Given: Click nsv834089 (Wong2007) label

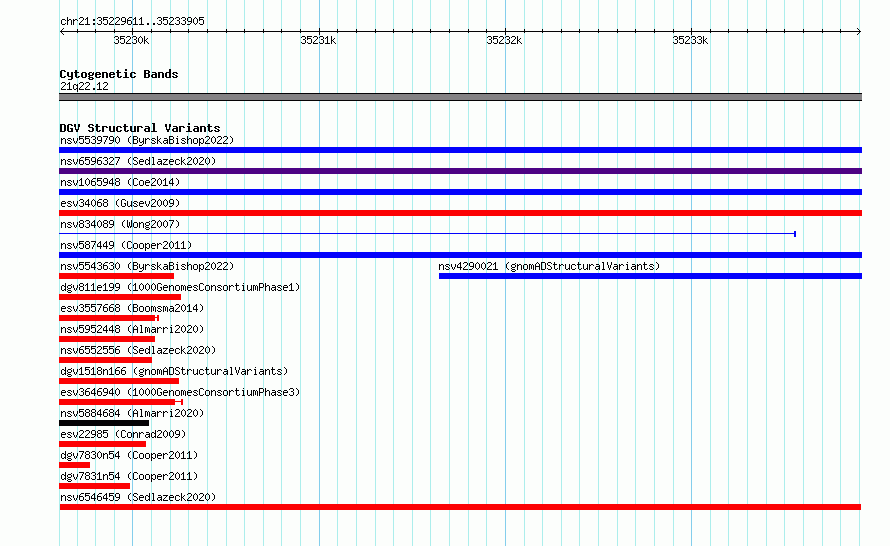Looking at the screenshot, I should click(120, 224).
